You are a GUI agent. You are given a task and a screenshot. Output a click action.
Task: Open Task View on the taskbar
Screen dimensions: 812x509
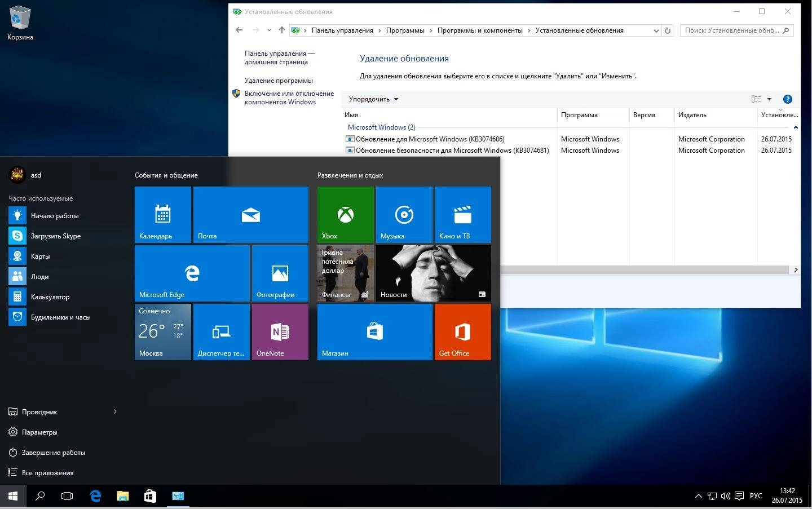(67, 496)
